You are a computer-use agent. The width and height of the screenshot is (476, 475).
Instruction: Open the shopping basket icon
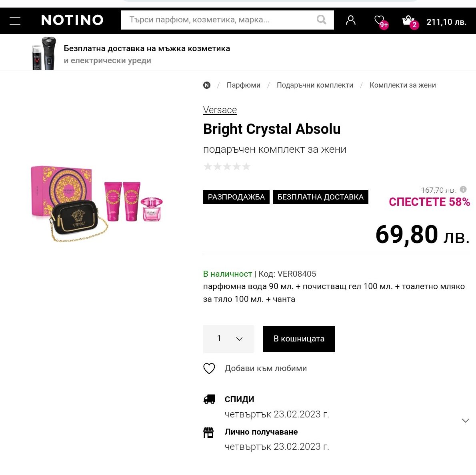click(408, 20)
